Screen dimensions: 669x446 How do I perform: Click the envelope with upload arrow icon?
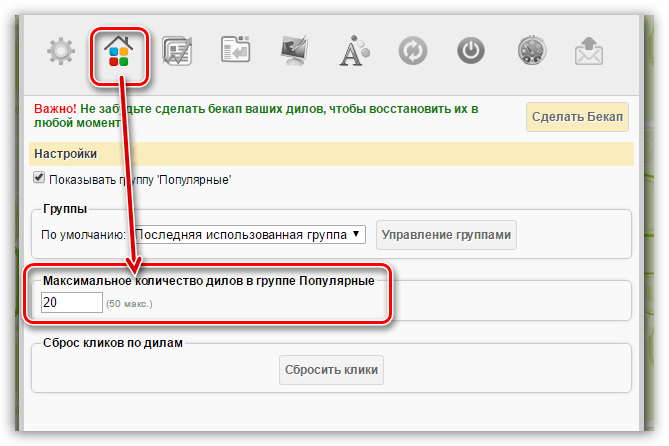click(590, 51)
